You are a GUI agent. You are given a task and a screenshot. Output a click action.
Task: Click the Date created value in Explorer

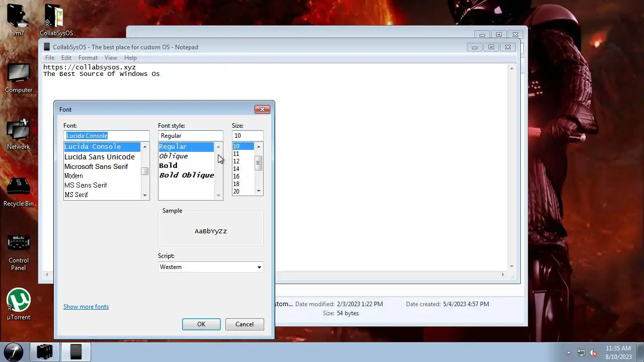pos(466,304)
